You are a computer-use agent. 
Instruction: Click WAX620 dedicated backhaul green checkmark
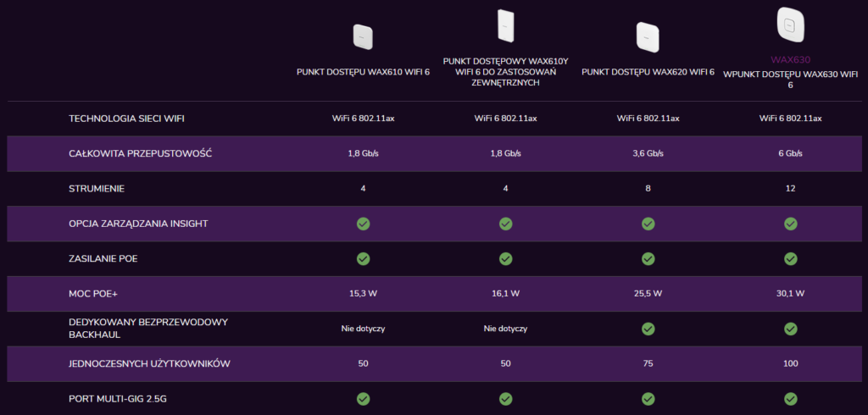coord(648,328)
